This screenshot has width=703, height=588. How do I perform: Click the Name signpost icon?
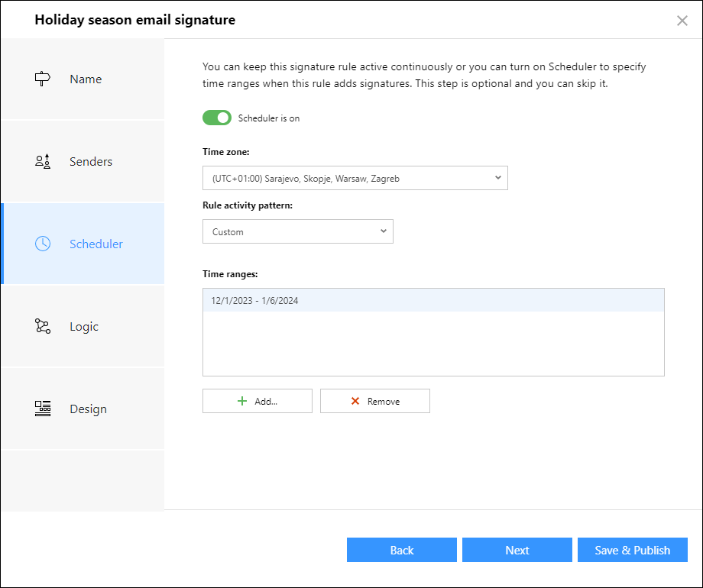click(43, 79)
